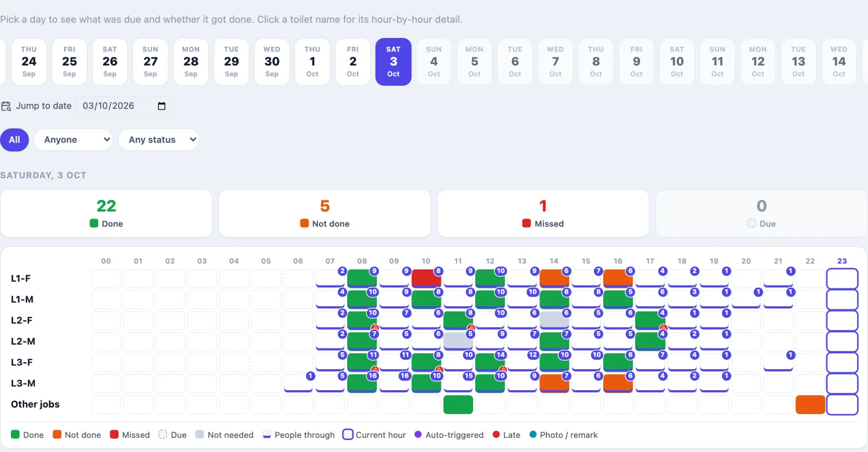This screenshot has height=452, width=868.
Task: Click green done block L2-F at 17
Action: (x=650, y=320)
